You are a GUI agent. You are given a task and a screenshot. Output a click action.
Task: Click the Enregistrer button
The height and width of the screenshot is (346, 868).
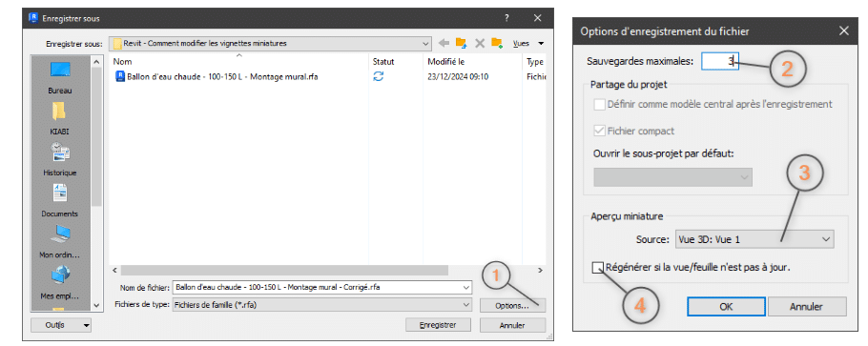[x=438, y=326]
